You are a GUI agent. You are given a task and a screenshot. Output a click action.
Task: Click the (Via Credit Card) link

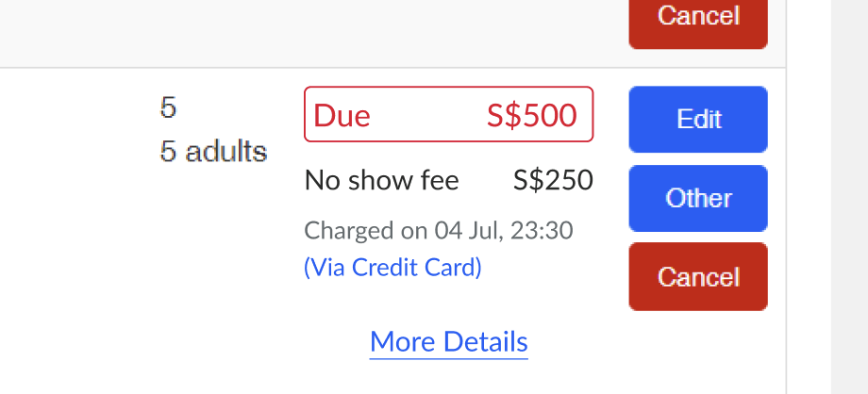[392, 268]
